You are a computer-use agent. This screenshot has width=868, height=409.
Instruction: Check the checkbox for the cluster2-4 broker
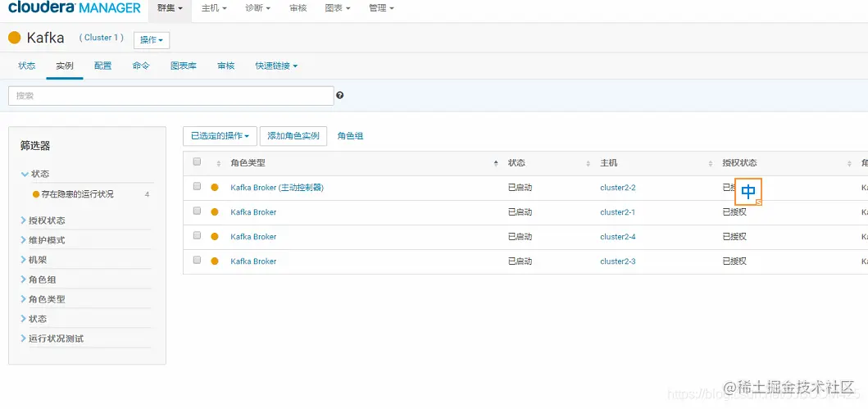[x=197, y=235]
